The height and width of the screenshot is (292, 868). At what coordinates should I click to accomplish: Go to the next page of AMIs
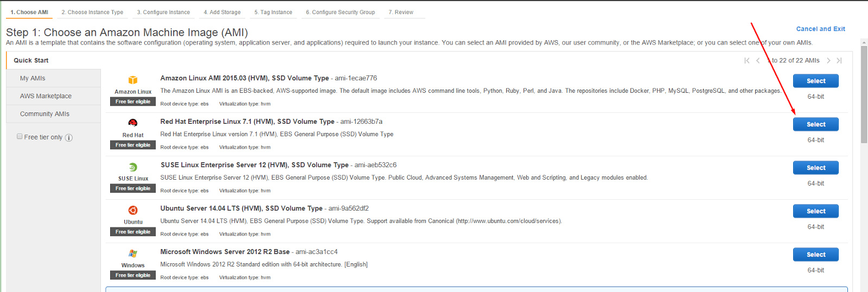828,61
